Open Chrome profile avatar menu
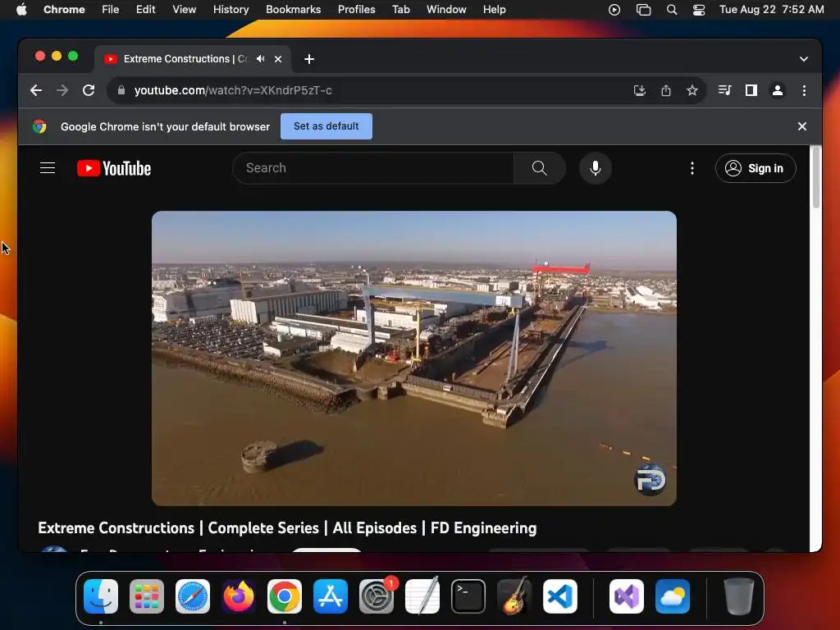 [778, 90]
